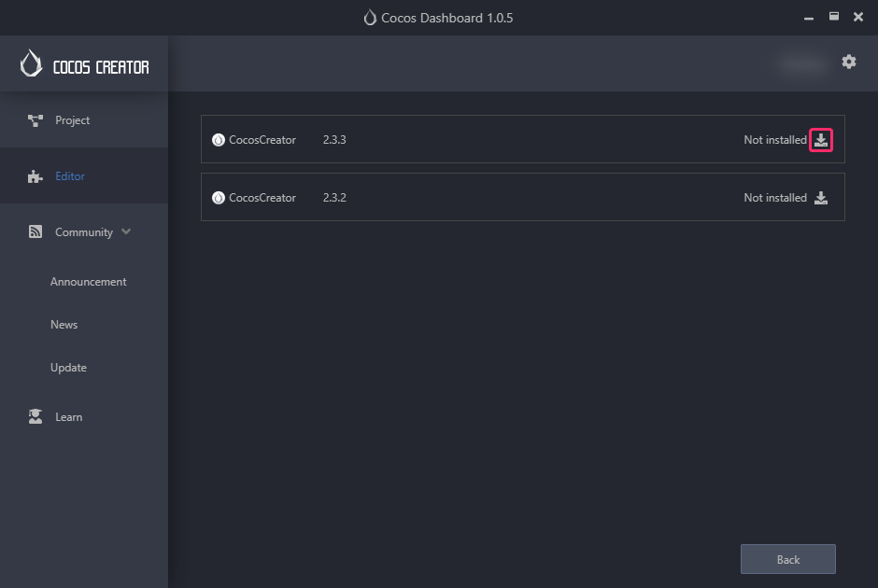Open the Announcement submenu

click(x=89, y=282)
